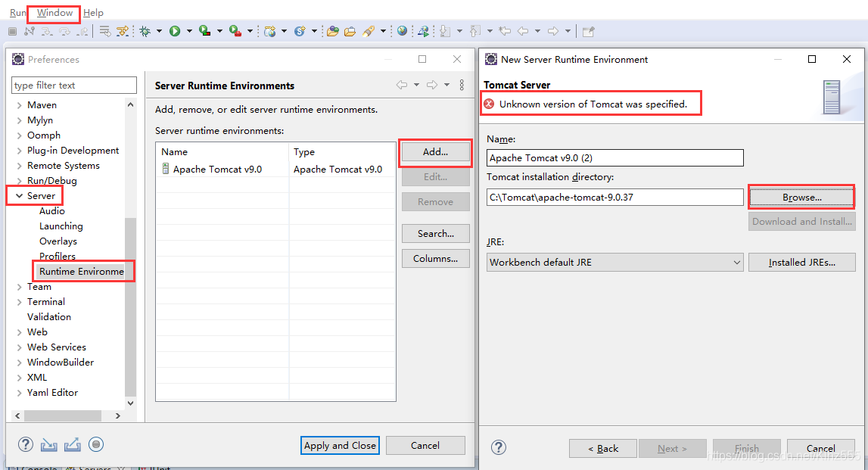Click Preferences page back arrow icon
868x470 pixels.
click(x=402, y=85)
